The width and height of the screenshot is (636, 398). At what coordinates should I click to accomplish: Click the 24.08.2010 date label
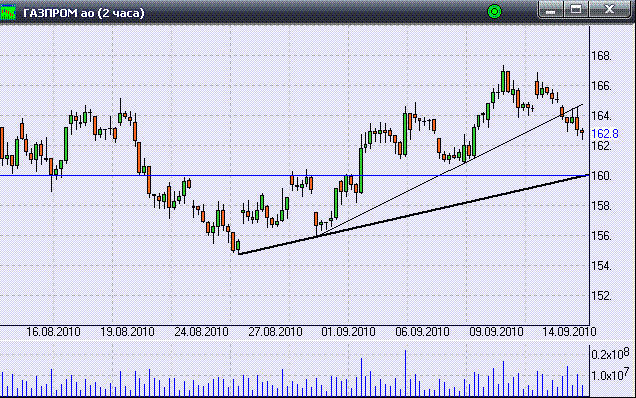201,332
